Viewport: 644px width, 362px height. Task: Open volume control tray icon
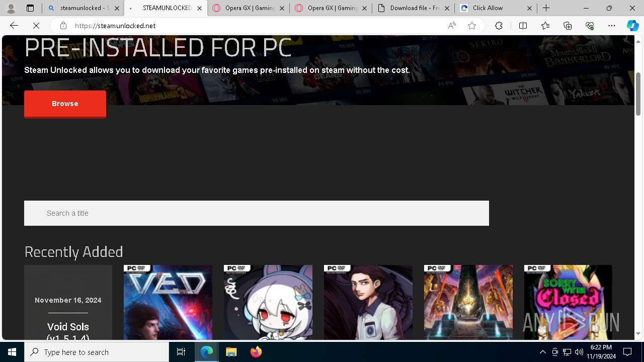(x=579, y=352)
